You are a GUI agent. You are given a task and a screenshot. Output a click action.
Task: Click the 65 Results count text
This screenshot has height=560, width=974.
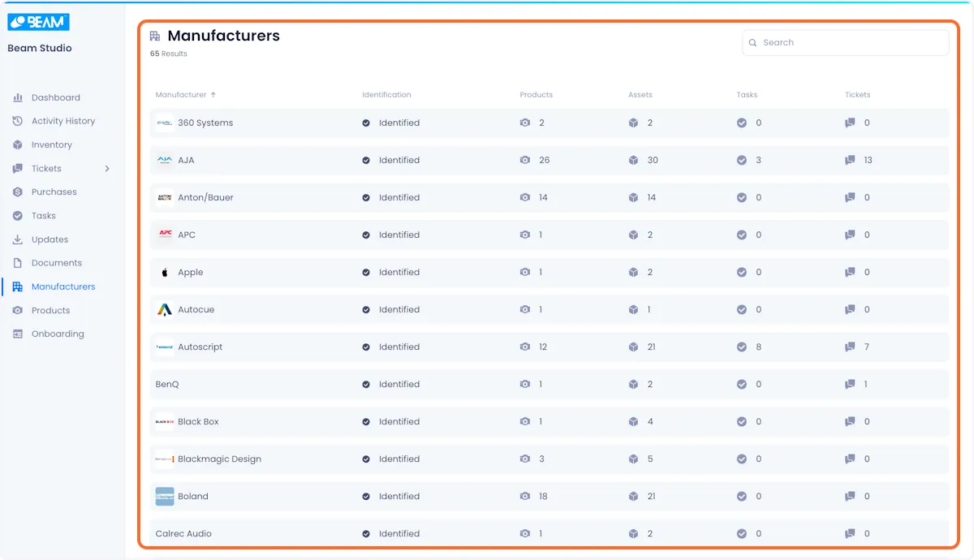tap(169, 54)
